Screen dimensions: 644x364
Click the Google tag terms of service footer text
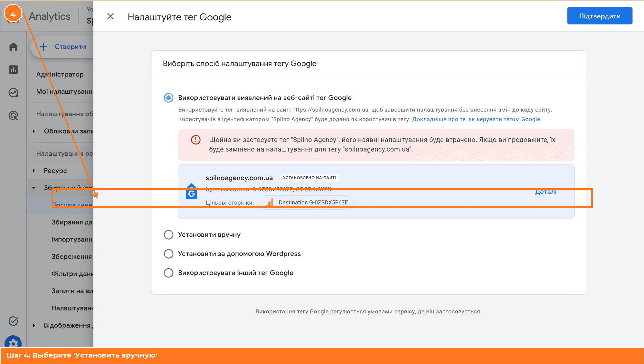[x=368, y=311]
